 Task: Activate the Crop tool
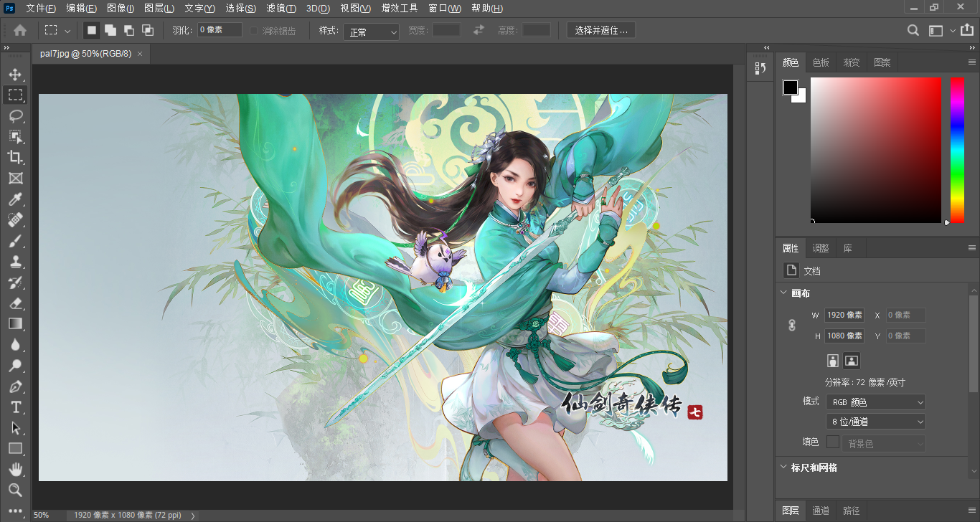[16, 158]
